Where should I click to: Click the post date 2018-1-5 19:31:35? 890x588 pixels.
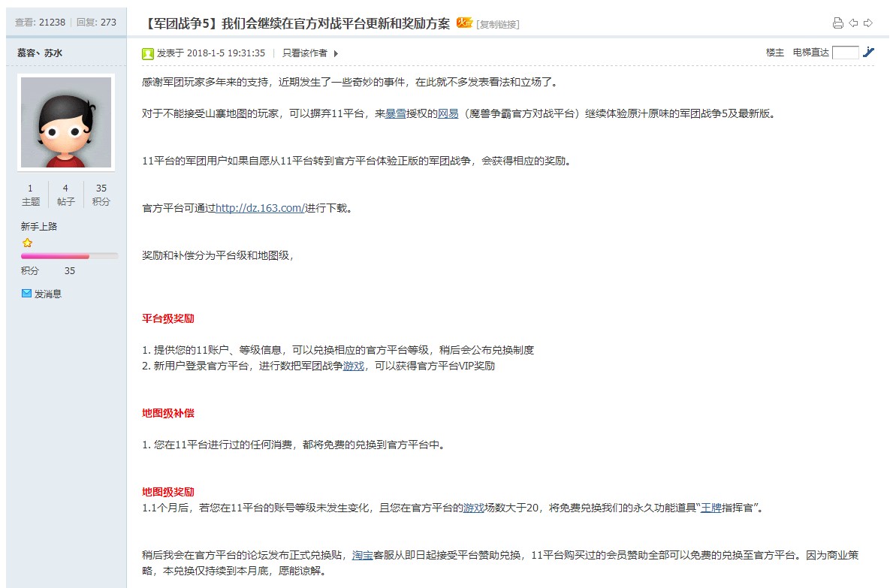(226, 53)
